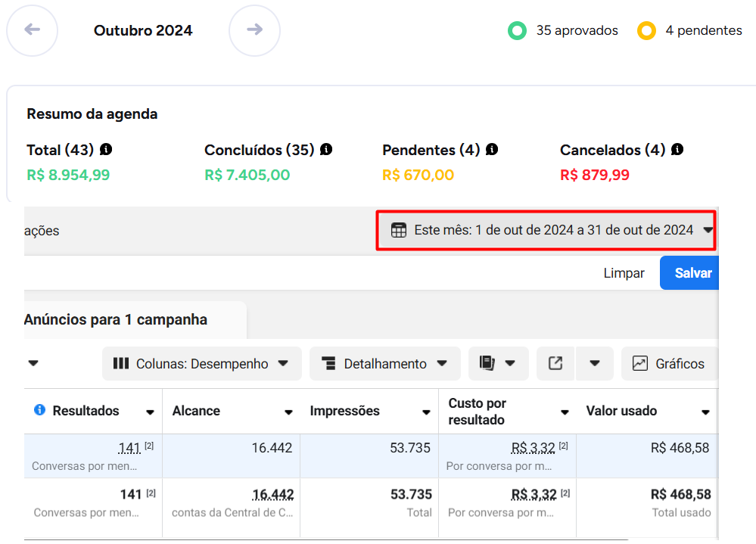Go to previous month with left arrow
Viewport: 756px width, 544px height.
point(32,30)
